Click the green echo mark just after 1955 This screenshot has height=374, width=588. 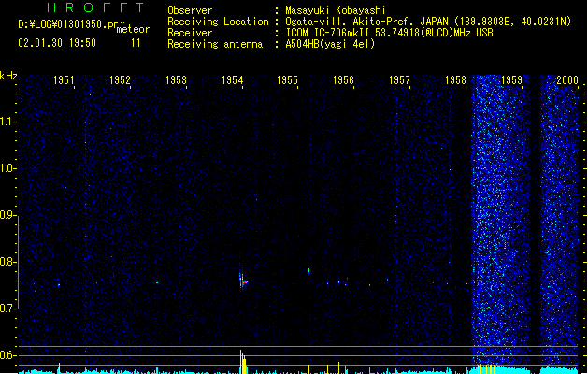point(309,270)
